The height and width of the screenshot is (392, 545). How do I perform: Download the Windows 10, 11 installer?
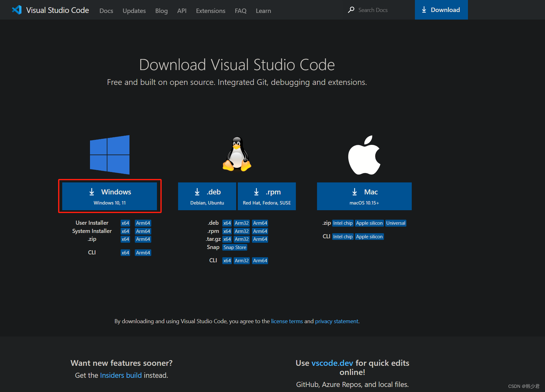110,196
